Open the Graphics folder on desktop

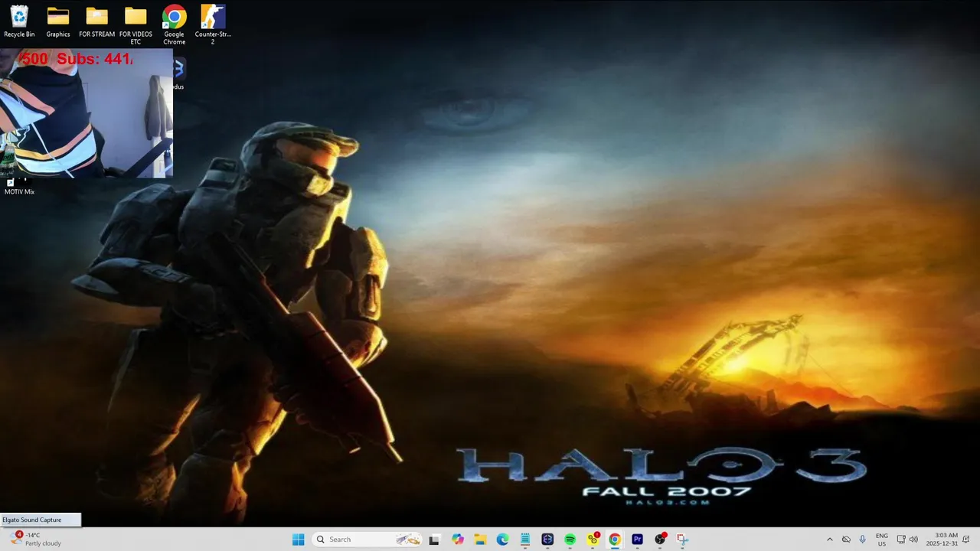58,21
